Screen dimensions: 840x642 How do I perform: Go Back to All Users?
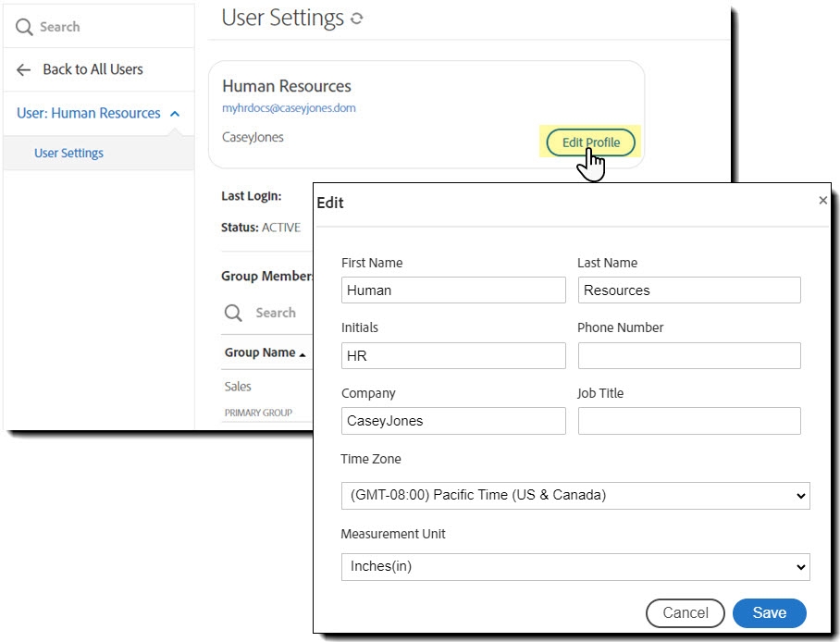coord(93,69)
